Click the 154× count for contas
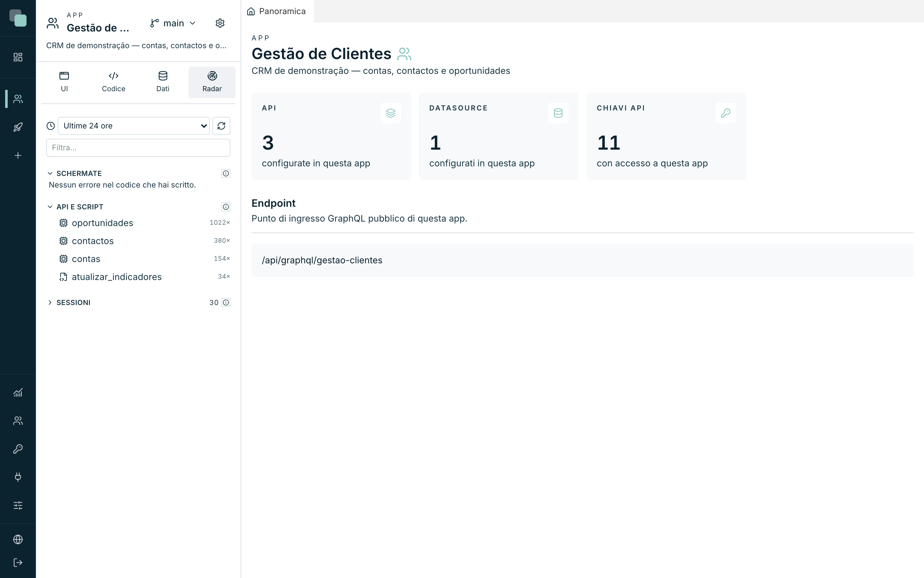The height and width of the screenshot is (578, 924). (222, 258)
